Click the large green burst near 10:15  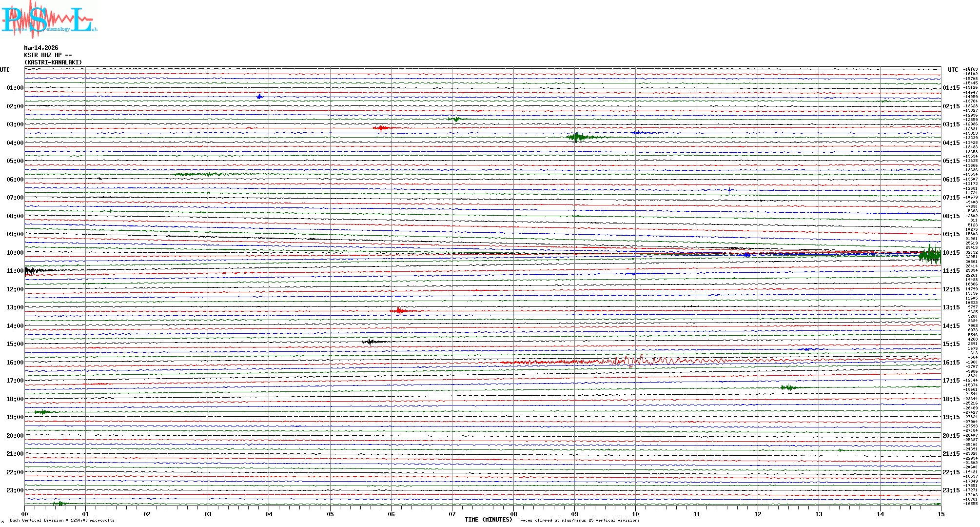(930, 256)
